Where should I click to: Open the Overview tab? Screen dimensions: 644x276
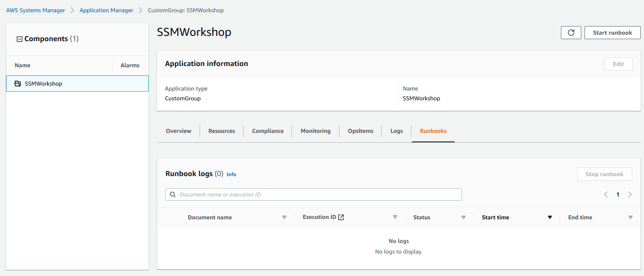(x=178, y=131)
